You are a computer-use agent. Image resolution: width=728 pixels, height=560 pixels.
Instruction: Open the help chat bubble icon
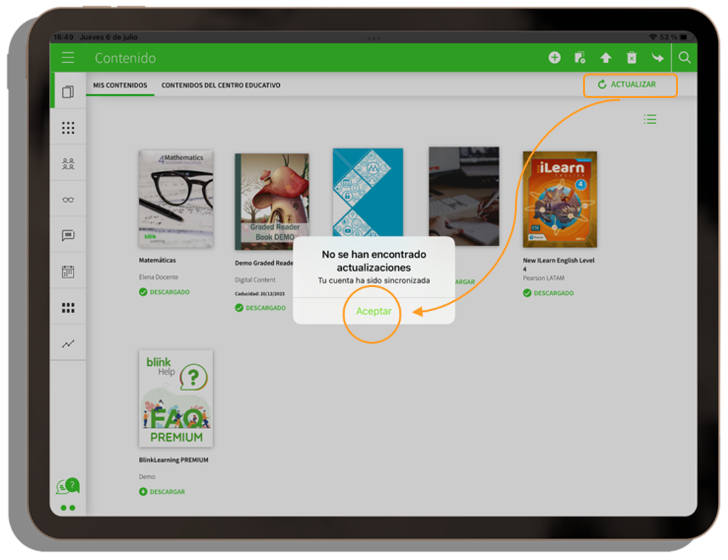tap(68, 487)
